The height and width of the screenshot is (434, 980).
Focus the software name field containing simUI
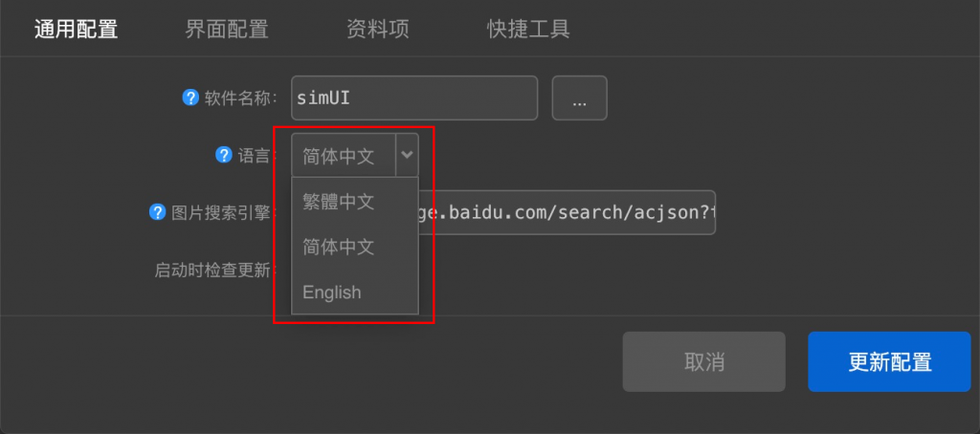click(x=413, y=98)
